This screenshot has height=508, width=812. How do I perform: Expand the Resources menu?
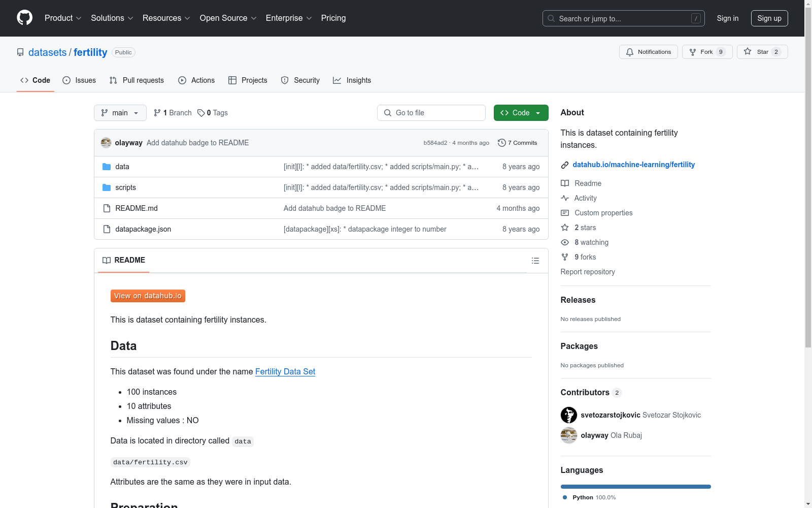coord(166,18)
